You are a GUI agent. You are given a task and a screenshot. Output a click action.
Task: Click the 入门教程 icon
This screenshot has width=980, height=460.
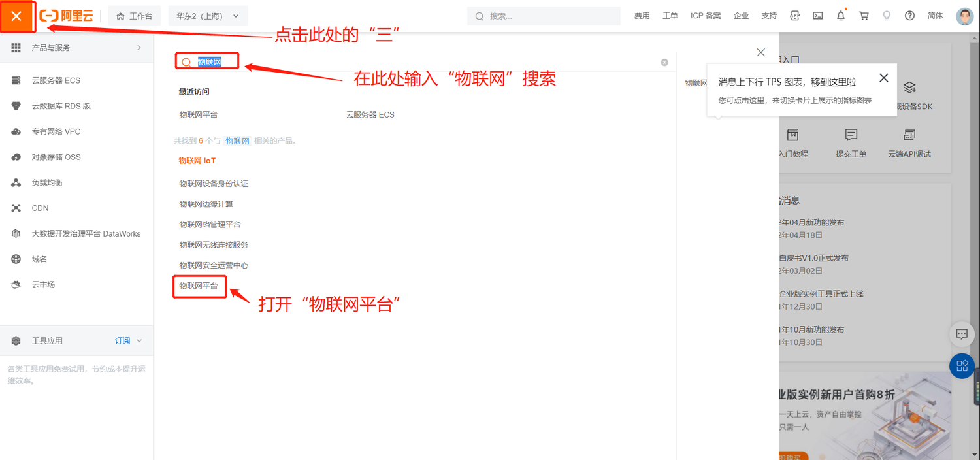pos(792,135)
